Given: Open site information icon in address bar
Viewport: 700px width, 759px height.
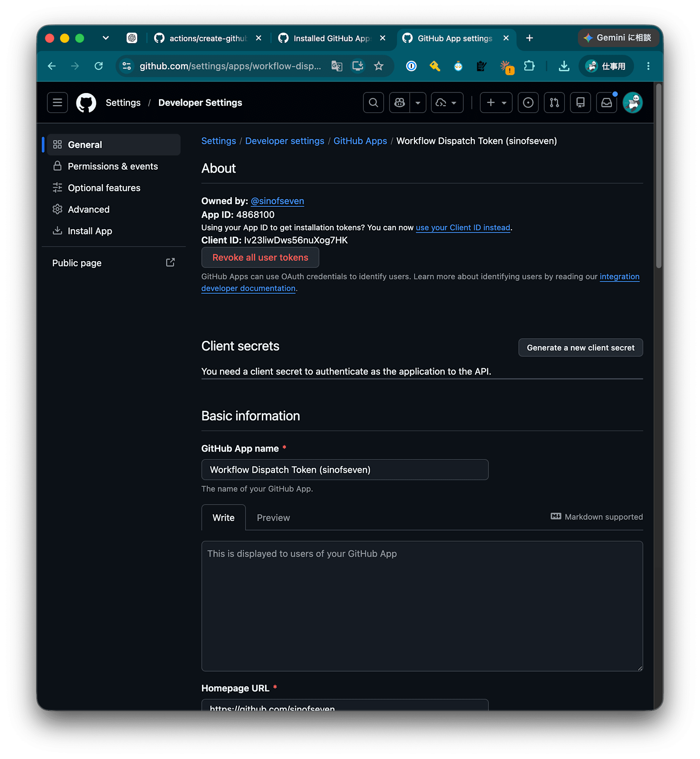Looking at the screenshot, I should (x=127, y=66).
